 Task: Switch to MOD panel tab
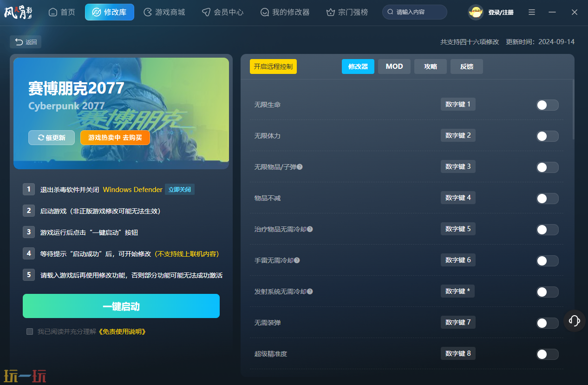tap(394, 66)
